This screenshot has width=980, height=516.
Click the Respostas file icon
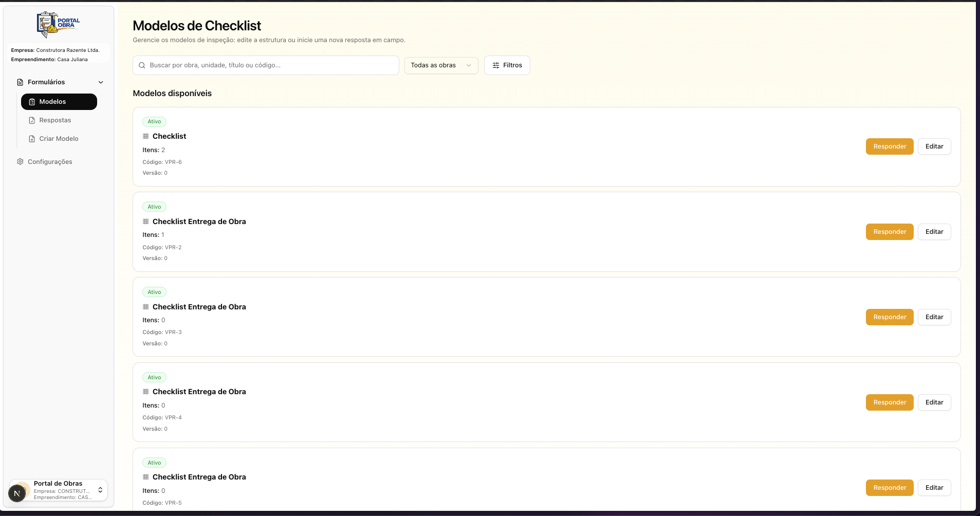pos(32,120)
